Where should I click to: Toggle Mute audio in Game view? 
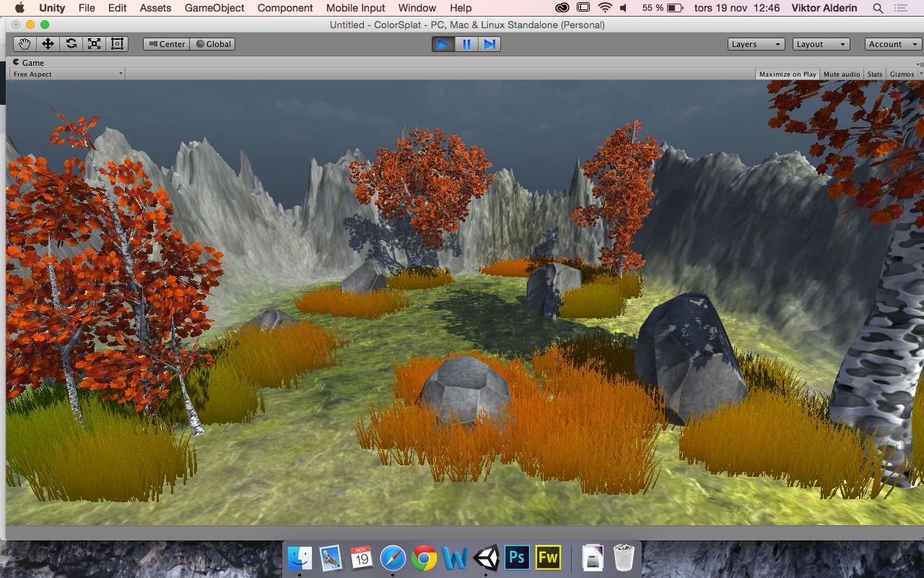(842, 74)
